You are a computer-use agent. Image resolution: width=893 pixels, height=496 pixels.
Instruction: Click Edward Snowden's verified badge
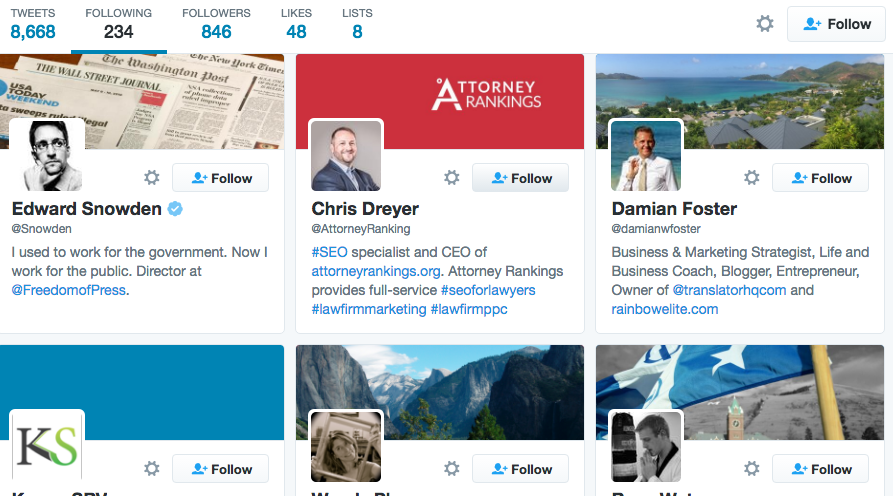click(x=175, y=209)
